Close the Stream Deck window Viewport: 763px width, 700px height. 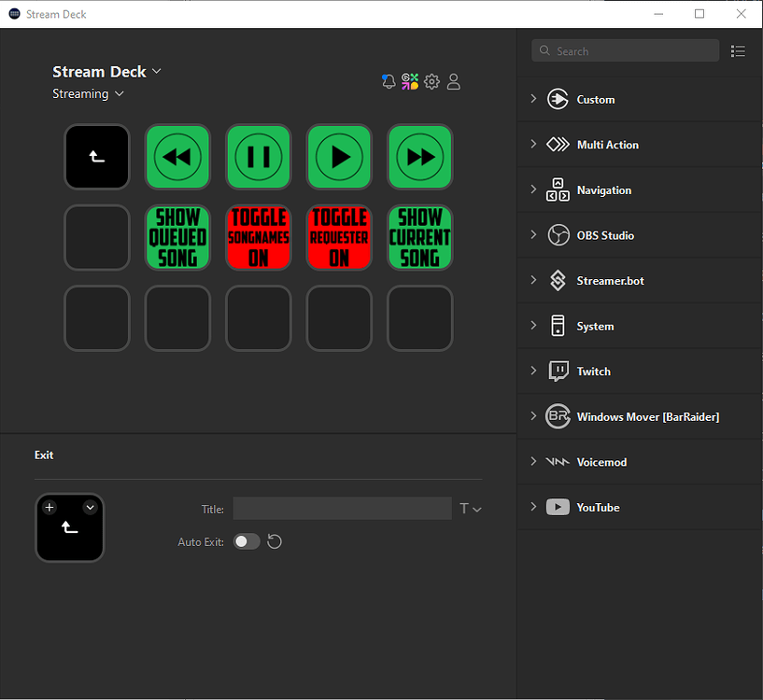tap(741, 14)
